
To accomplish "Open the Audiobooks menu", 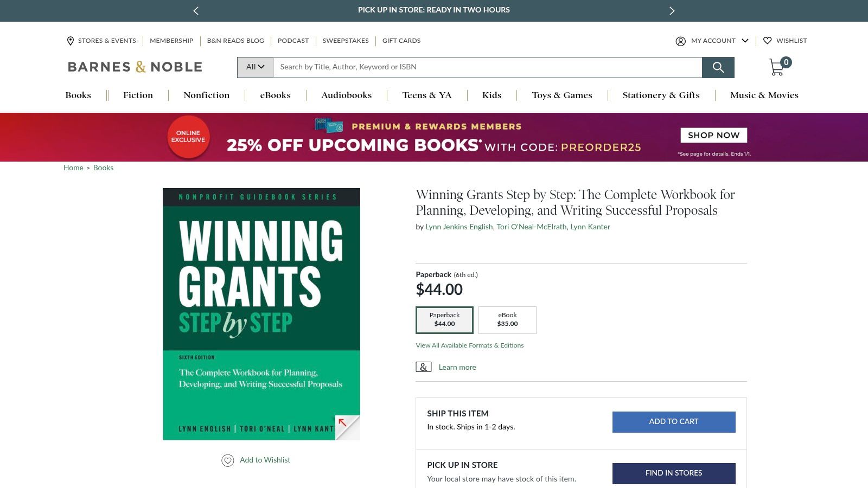I will coord(347,95).
